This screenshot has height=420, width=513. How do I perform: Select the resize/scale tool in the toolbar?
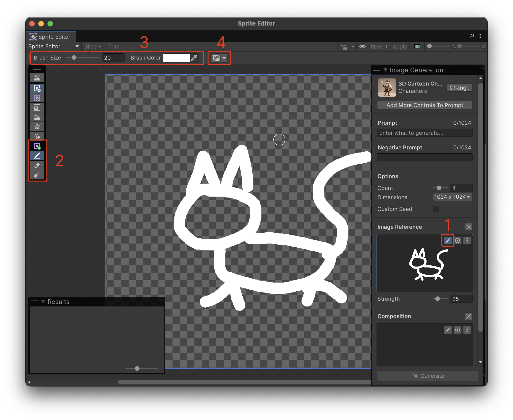pos(37,107)
